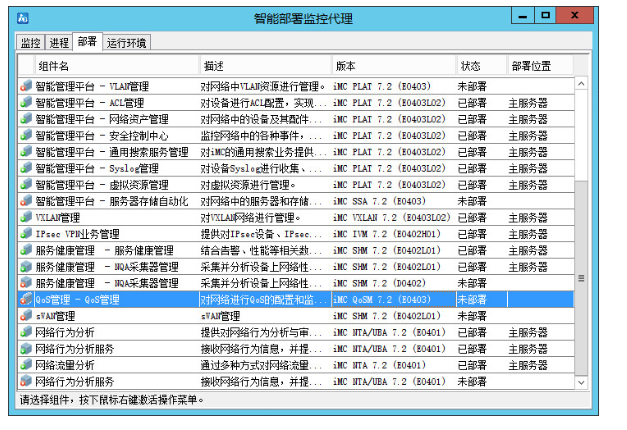This screenshot has height=430, width=627.
Task: Click version iMC VXLAN 7.2 (E0403L02)
Action: click(x=392, y=218)
